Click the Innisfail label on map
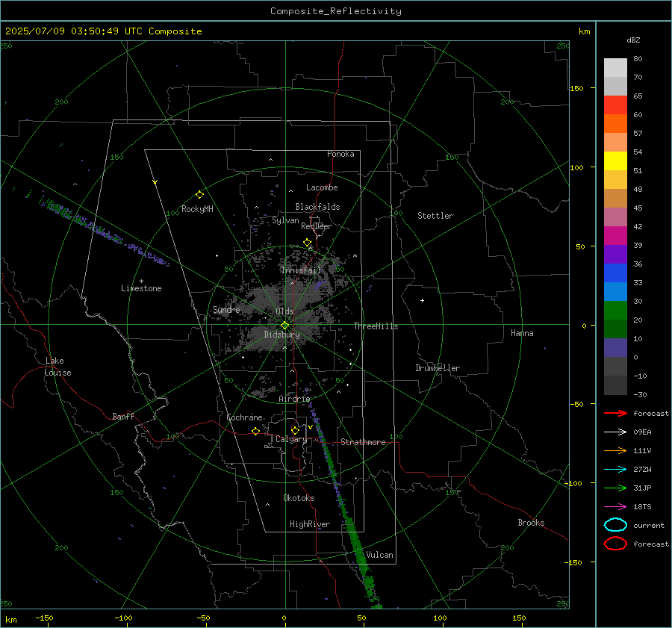The width and height of the screenshot is (672, 628). (x=301, y=270)
